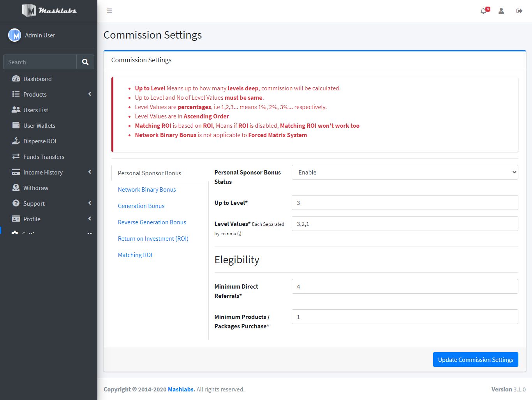
Task: Select the Matching ROI tab
Action: (x=135, y=255)
